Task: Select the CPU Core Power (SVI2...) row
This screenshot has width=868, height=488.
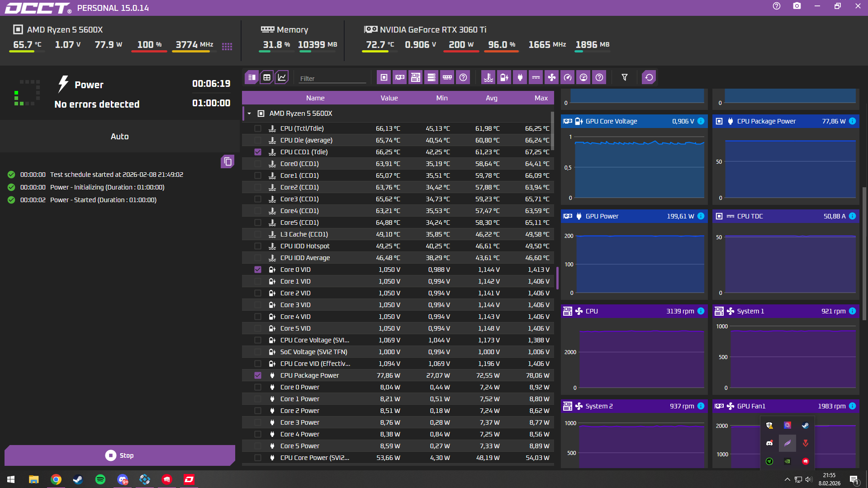Action: 398,458
